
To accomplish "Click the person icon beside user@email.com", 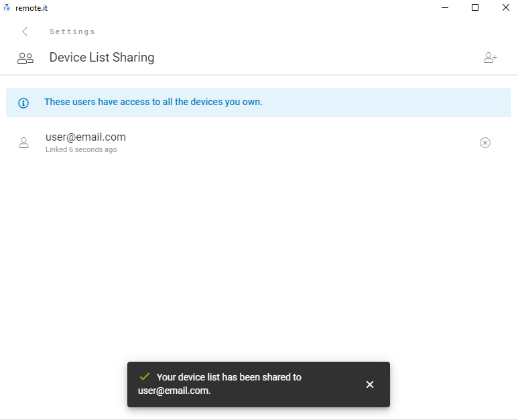I will click(x=23, y=143).
